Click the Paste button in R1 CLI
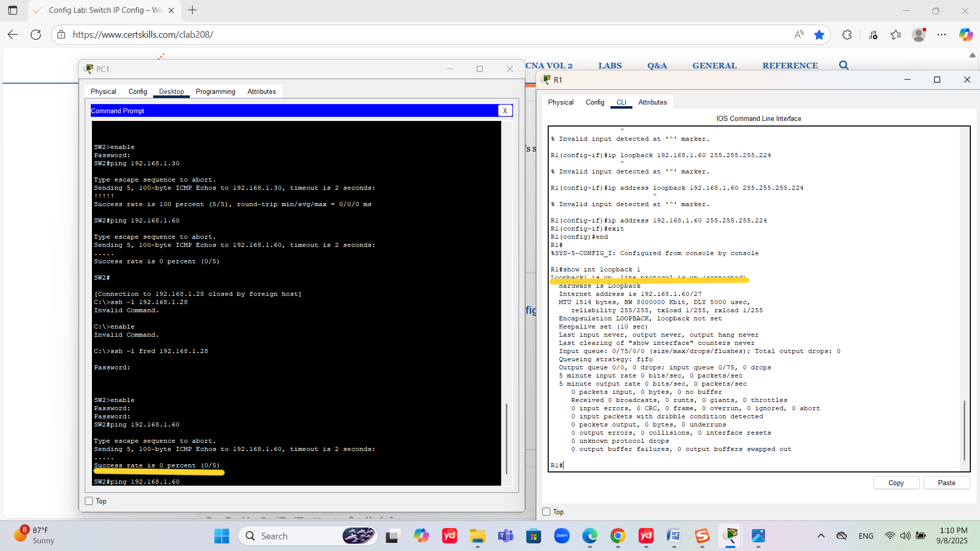 (x=946, y=483)
